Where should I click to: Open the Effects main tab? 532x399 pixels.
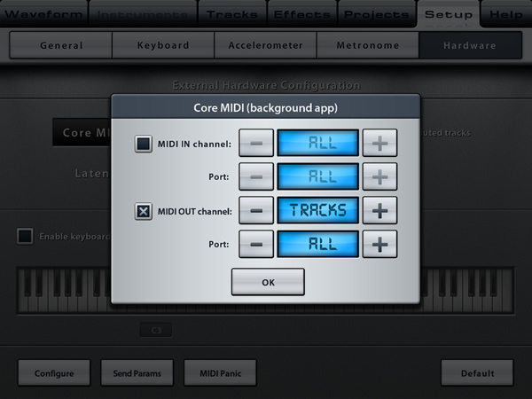point(302,13)
